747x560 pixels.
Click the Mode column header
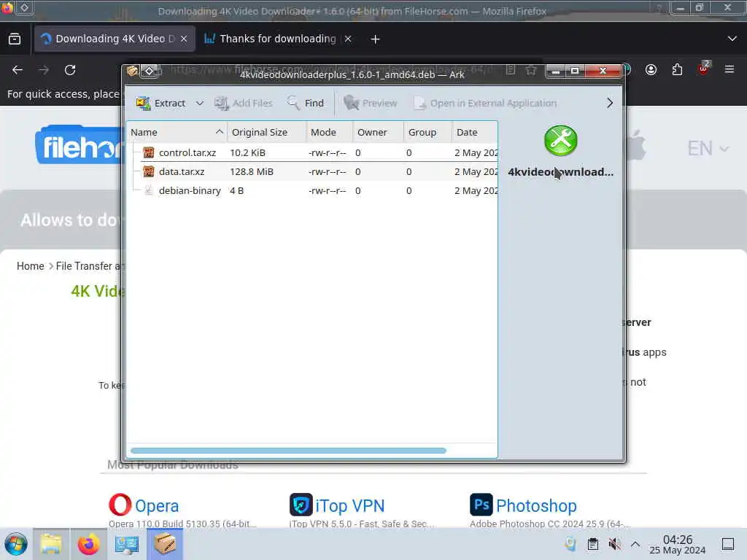point(329,132)
